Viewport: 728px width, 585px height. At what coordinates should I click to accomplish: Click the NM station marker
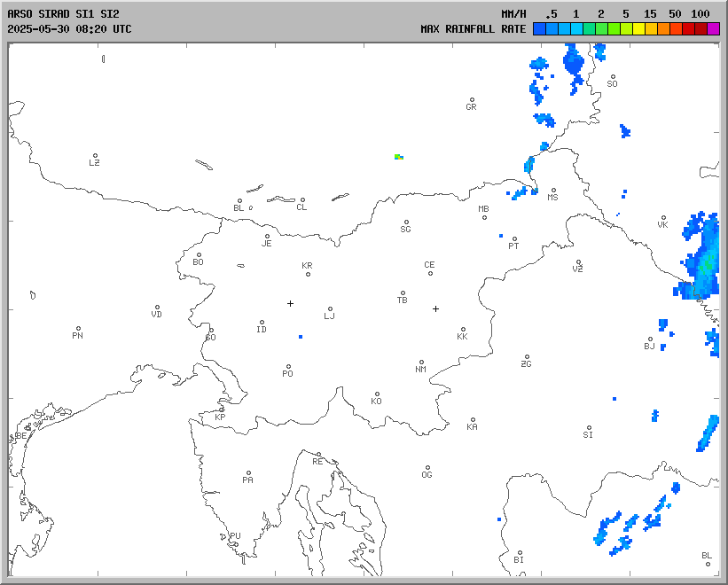click(x=421, y=363)
